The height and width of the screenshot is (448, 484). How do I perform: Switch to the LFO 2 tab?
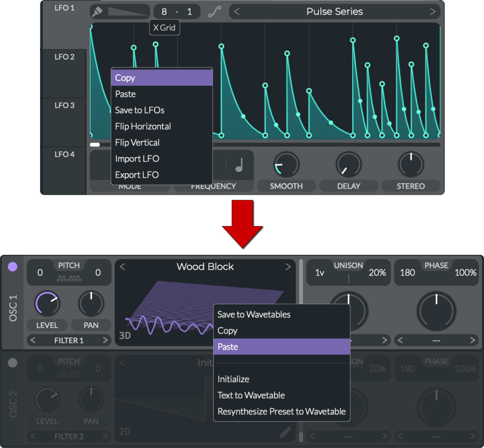65,73
